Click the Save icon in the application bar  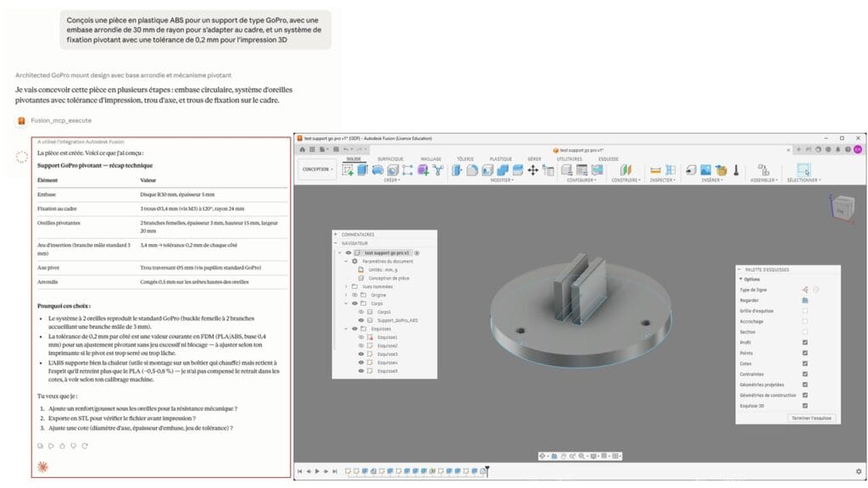[x=336, y=149]
